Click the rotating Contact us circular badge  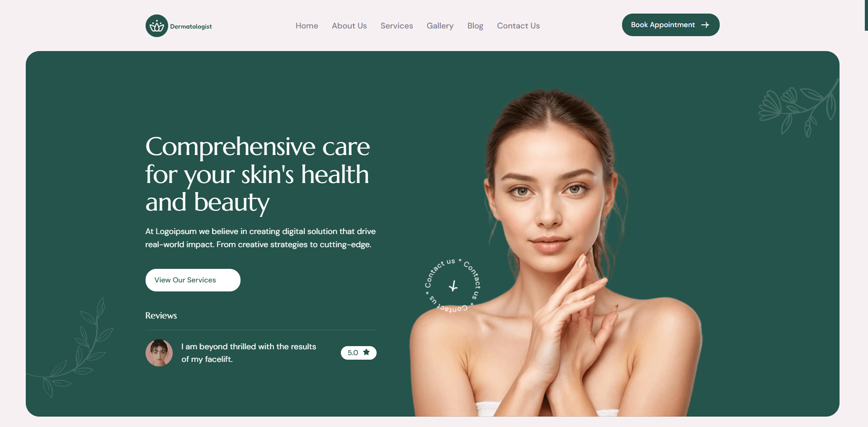coord(453,286)
